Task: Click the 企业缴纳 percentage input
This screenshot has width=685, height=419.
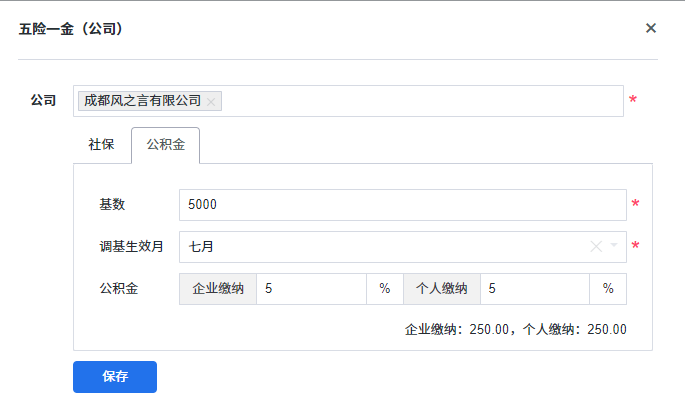Action: pos(311,288)
